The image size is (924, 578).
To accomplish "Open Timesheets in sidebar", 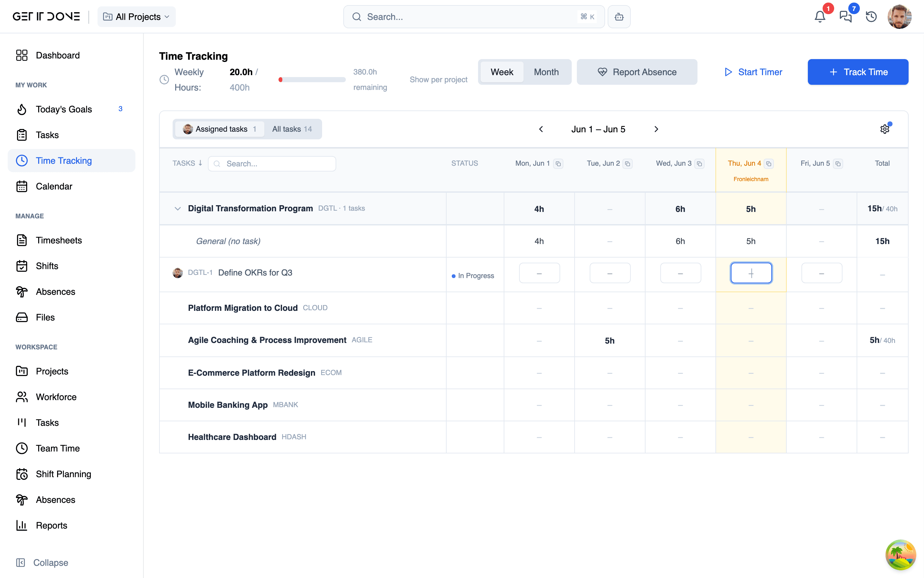I will pos(72,240).
